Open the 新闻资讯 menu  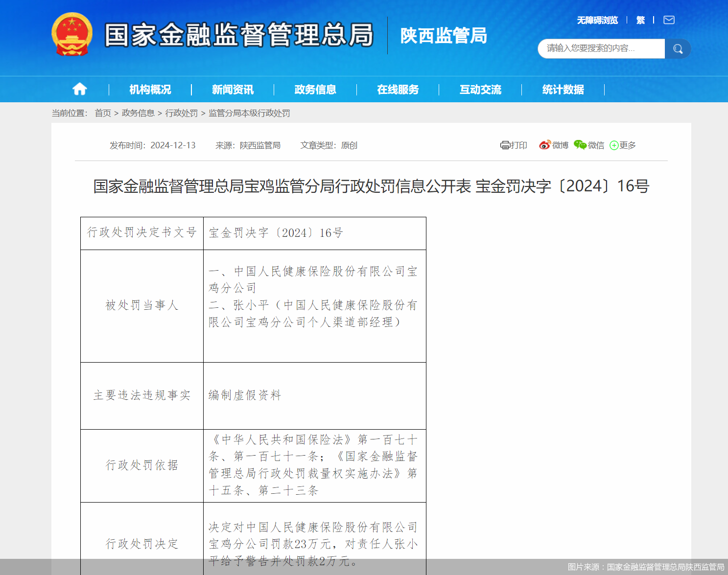[x=233, y=90]
